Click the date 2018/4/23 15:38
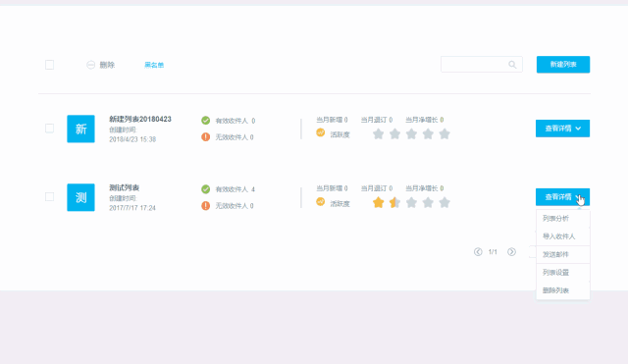 (132, 139)
